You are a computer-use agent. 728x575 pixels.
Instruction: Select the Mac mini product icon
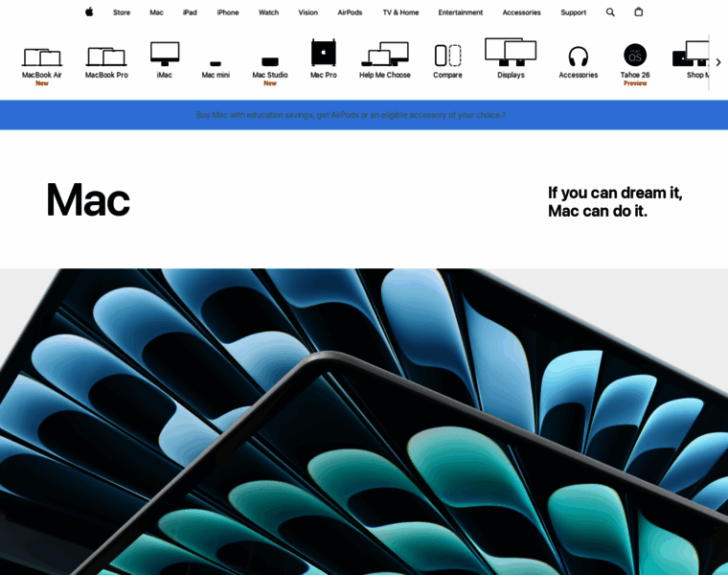(216, 63)
